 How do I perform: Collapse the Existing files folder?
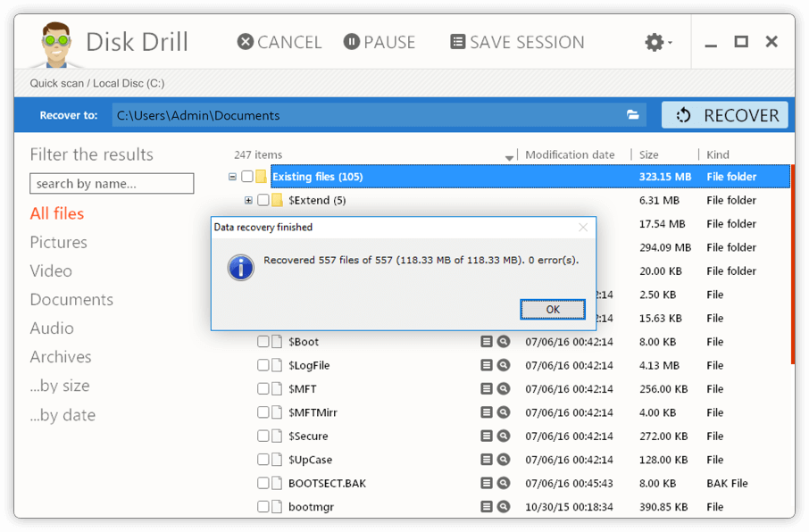[x=232, y=176]
